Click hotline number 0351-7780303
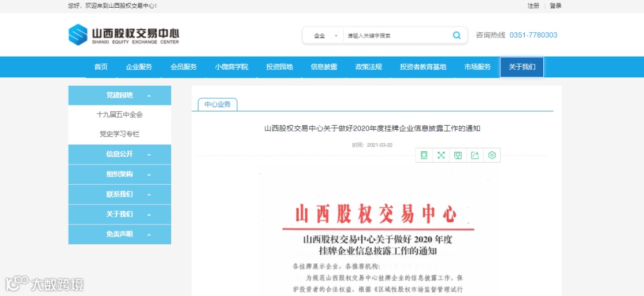 pyautogui.click(x=534, y=35)
